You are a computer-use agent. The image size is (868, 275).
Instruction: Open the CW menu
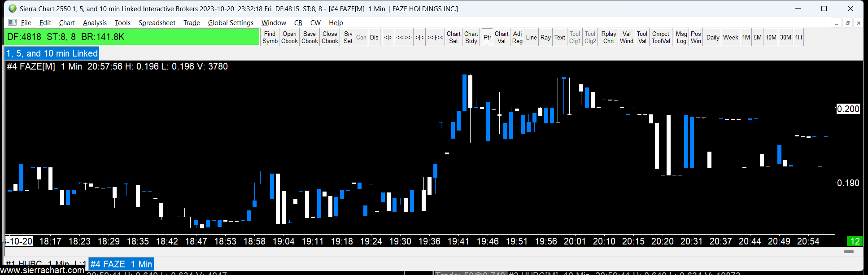point(315,22)
